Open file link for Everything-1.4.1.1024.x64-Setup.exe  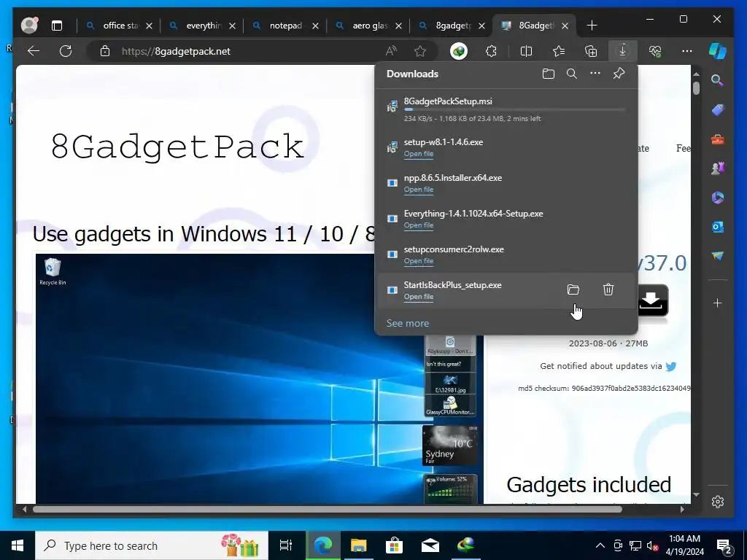pyautogui.click(x=419, y=225)
